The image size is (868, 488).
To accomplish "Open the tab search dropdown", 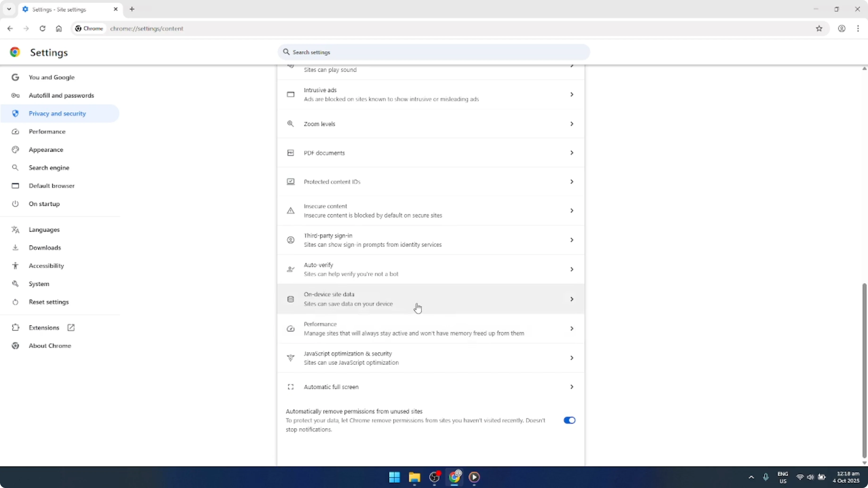I will pyautogui.click(x=9, y=9).
